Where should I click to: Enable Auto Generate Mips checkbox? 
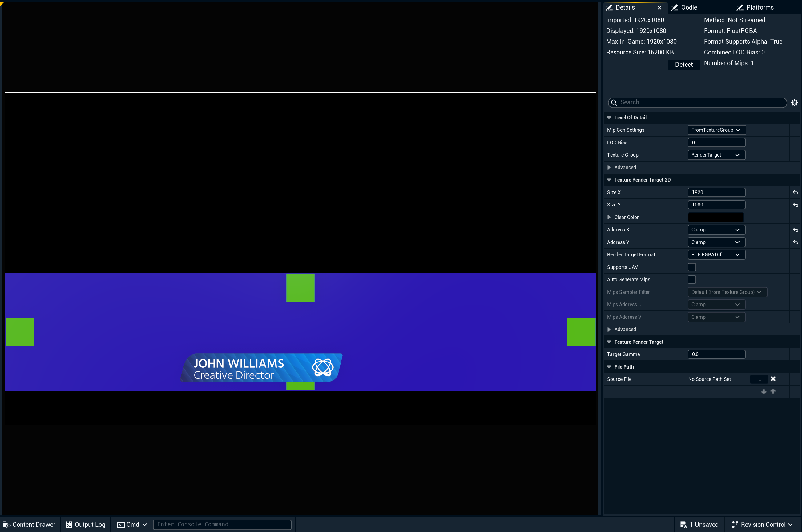click(x=692, y=280)
